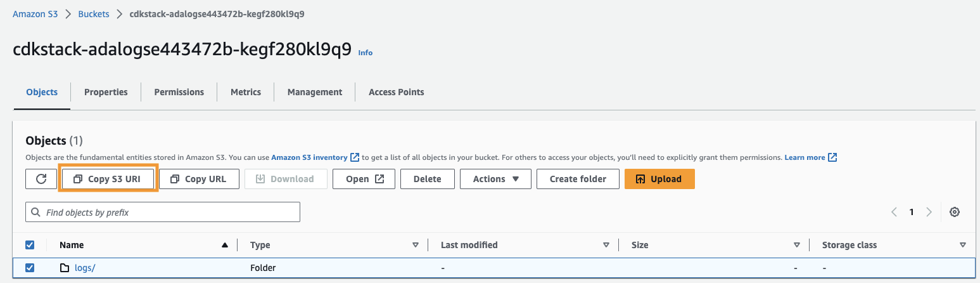Click the Upload button

659,179
